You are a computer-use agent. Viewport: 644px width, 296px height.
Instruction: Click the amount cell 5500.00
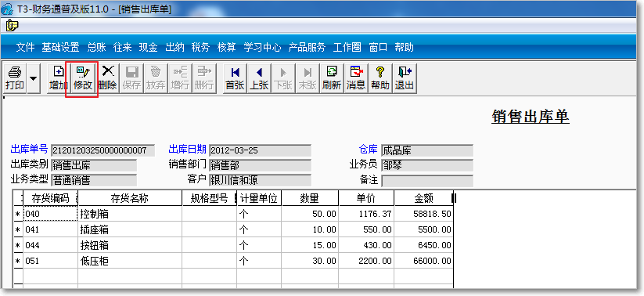[423, 229]
